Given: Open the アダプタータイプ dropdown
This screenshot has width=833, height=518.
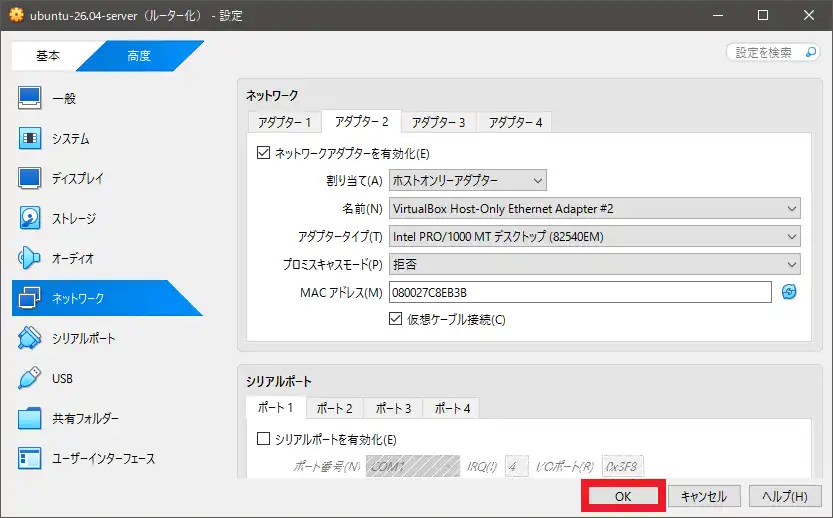Looking at the screenshot, I should tap(594, 236).
